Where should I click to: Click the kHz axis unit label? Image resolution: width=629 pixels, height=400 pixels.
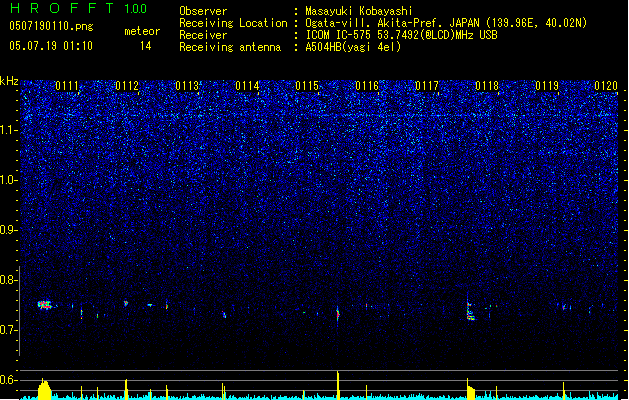coord(9,81)
